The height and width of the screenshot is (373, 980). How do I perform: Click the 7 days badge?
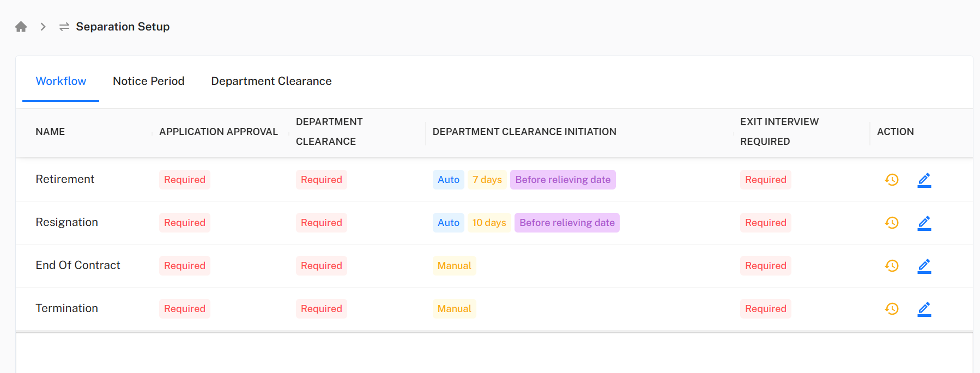487,180
